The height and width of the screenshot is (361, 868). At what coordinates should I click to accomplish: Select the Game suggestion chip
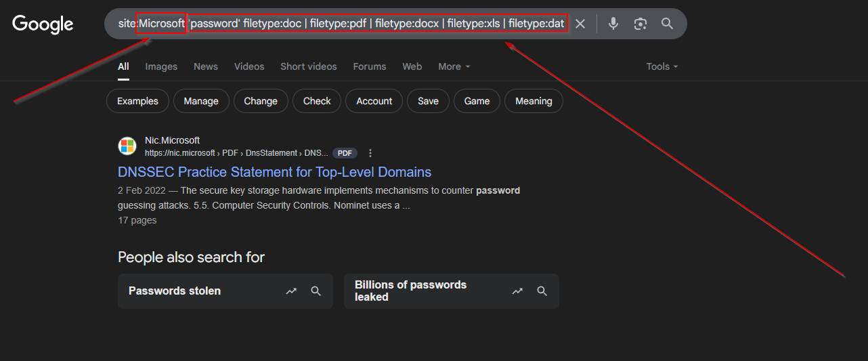click(477, 101)
